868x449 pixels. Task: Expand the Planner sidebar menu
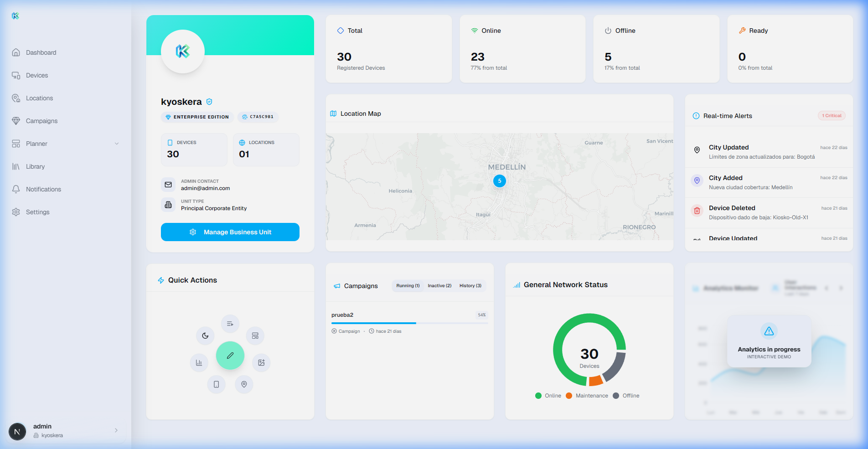click(117, 144)
